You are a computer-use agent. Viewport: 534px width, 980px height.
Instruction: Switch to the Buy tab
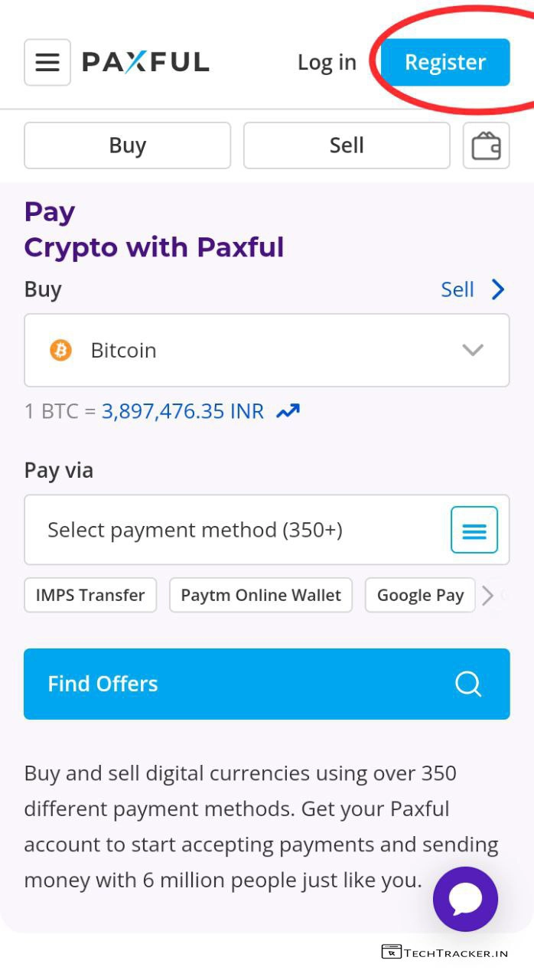pyautogui.click(x=127, y=145)
